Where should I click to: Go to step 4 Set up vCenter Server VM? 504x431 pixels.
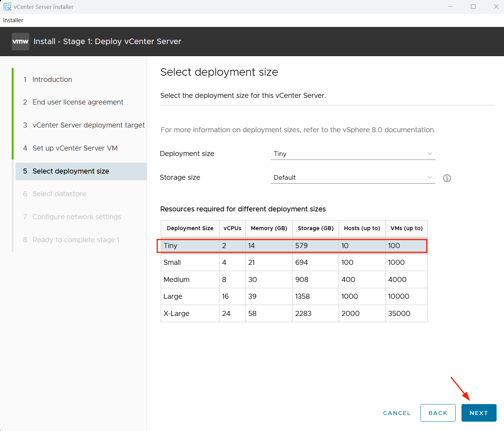70,148
